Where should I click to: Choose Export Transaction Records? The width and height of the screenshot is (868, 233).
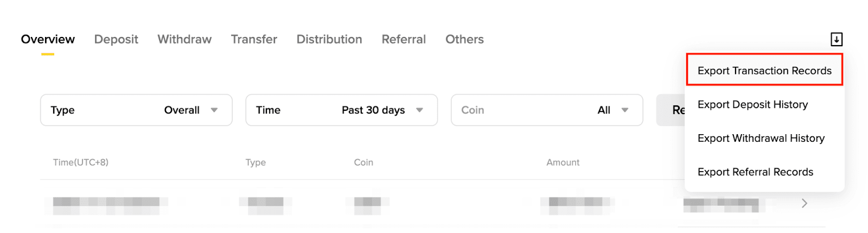[x=764, y=71]
